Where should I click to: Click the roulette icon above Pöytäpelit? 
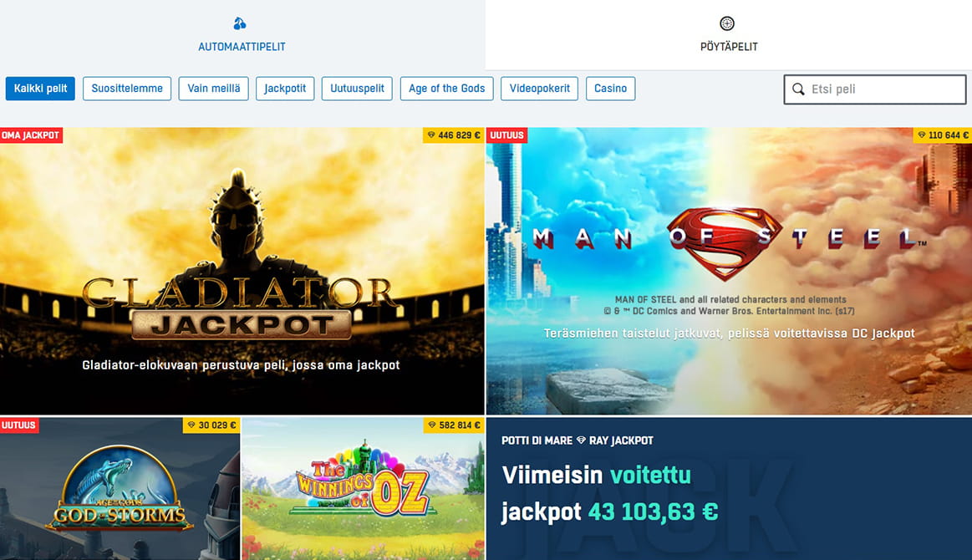point(727,23)
